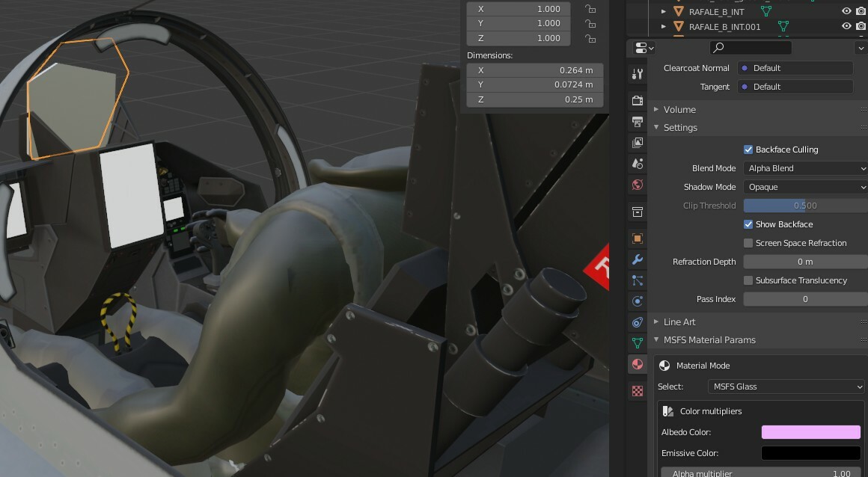Click the Dimensions X 0.264 m field

point(535,70)
